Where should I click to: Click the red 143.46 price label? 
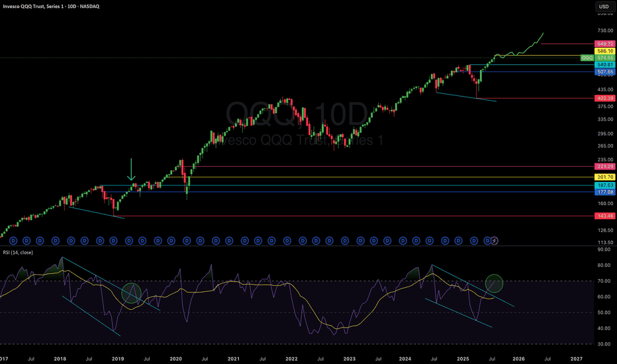point(605,216)
